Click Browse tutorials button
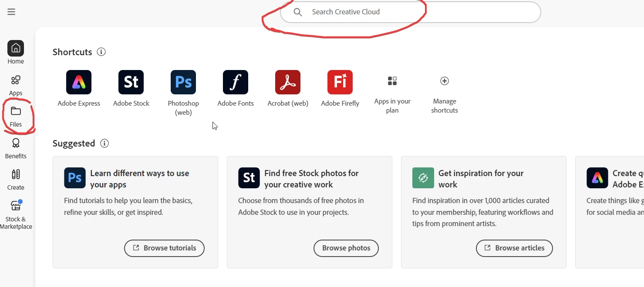The height and width of the screenshot is (287, 644). pyautogui.click(x=164, y=248)
